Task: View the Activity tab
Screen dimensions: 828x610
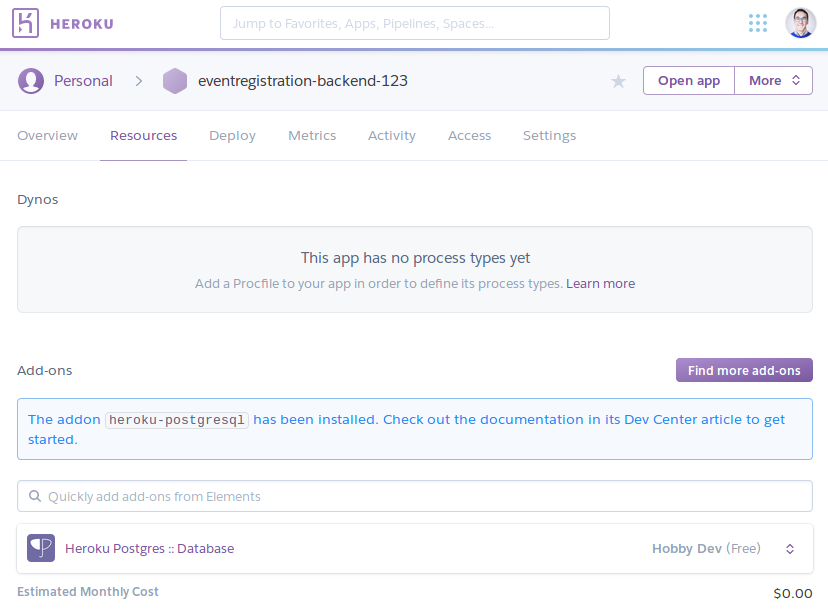Action: point(392,136)
